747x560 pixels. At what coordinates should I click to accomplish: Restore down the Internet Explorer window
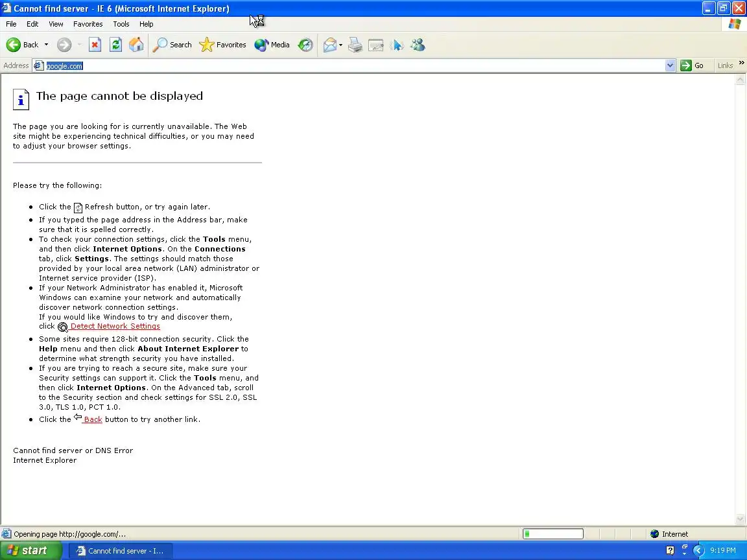(x=723, y=8)
